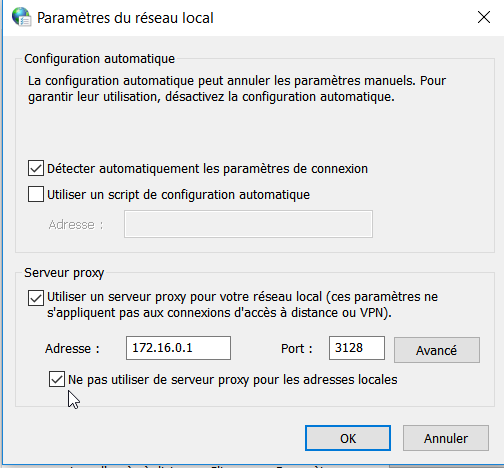This screenshot has width=504, height=468.
Task: Close the Paramètres du réseau local dialog
Action: pos(483,17)
